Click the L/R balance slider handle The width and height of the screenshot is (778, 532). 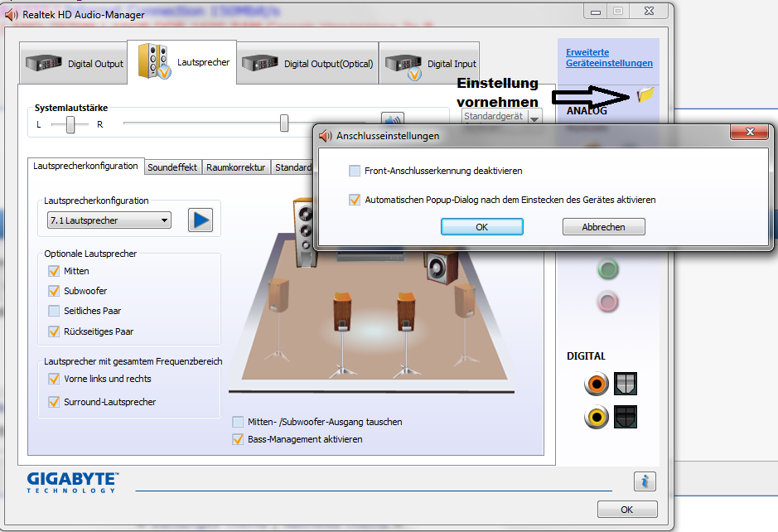[70, 124]
